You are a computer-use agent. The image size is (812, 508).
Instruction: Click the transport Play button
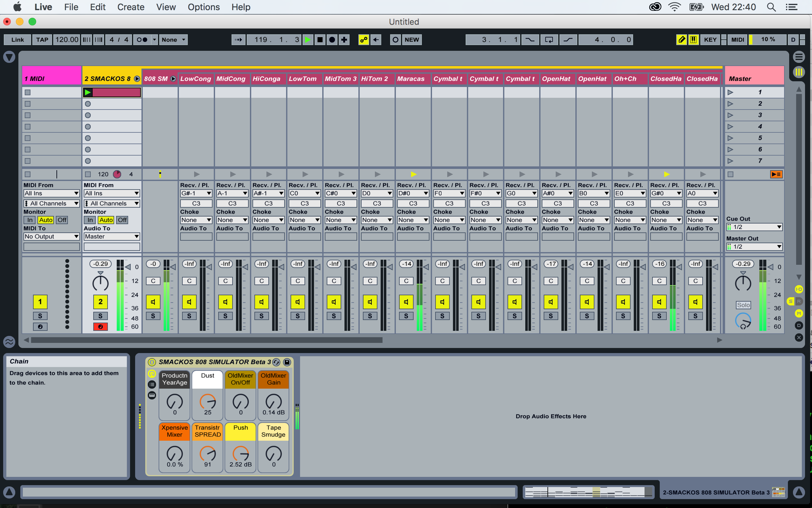[x=307, y=40]
